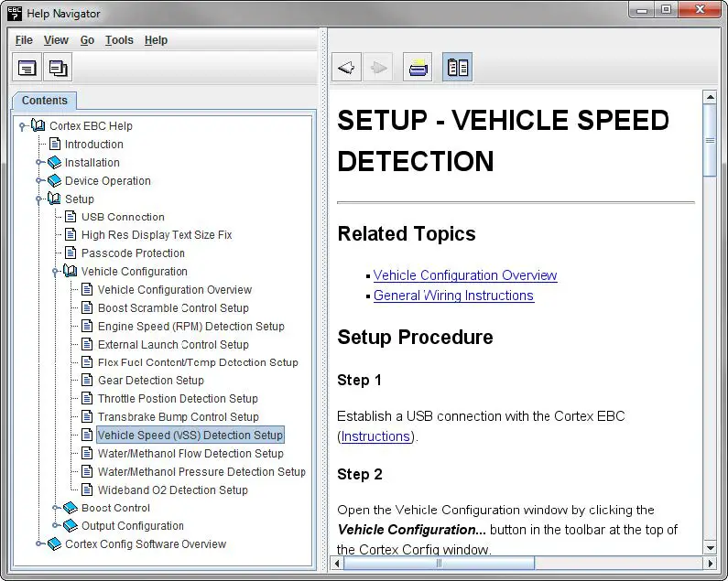Click the page icon beside USB Connection
This screenshot has width=728, height=581.
(71, 217)
